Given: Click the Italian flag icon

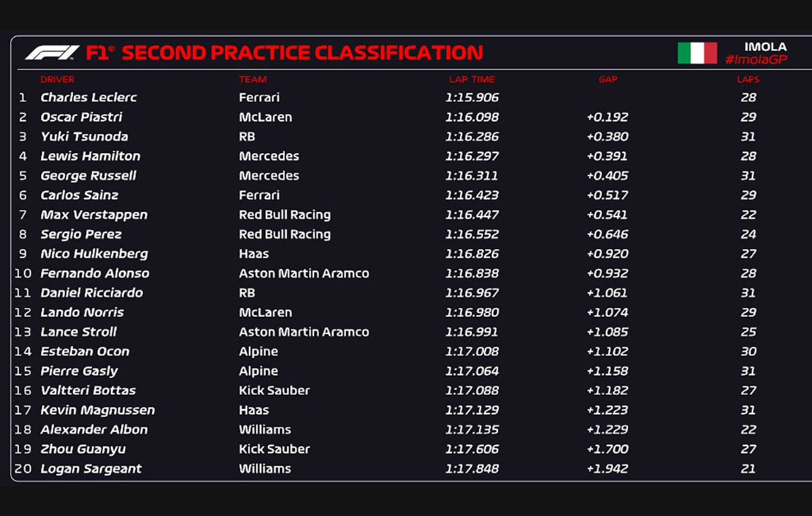Looking at the screenshot, I should click(697, 53).
